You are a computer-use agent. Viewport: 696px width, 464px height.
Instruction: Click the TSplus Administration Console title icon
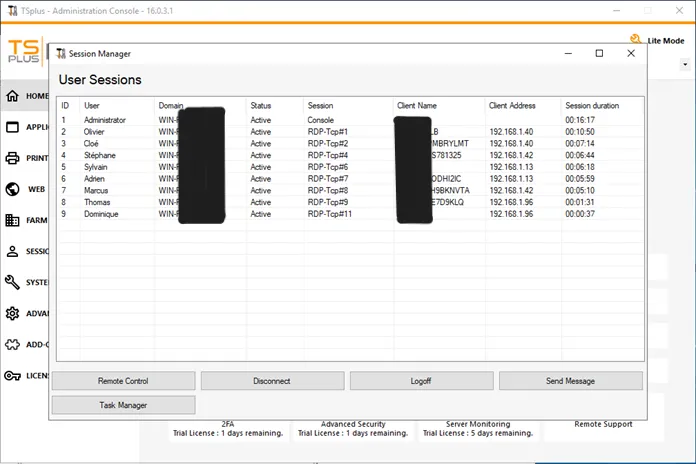coord(13,11)
